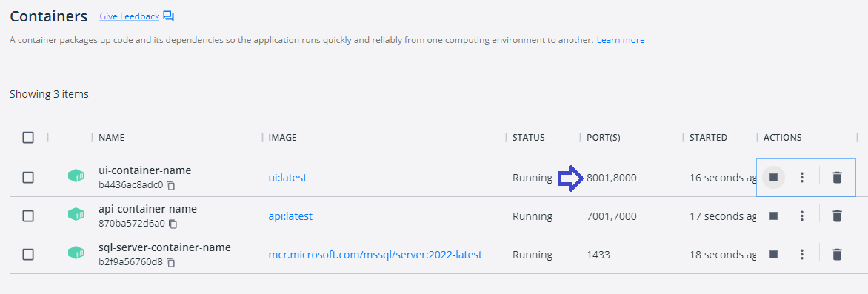Copy container ID b2f9a56760d8
The image size is (868, 294).
coord(172,262)
